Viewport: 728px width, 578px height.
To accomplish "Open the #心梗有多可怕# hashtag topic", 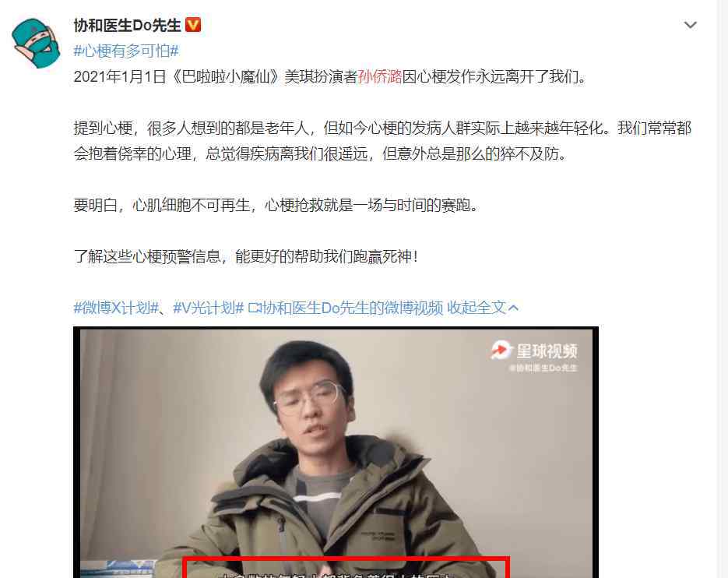I will click(x=126, y=51).
